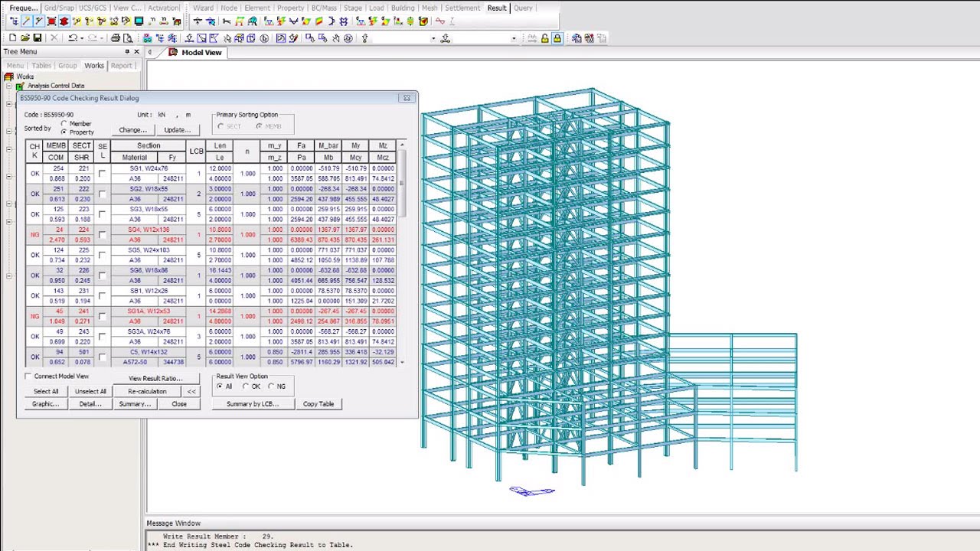Click the Unselect All button
This screenshot has width=980, height=551.
click(90, 392)
